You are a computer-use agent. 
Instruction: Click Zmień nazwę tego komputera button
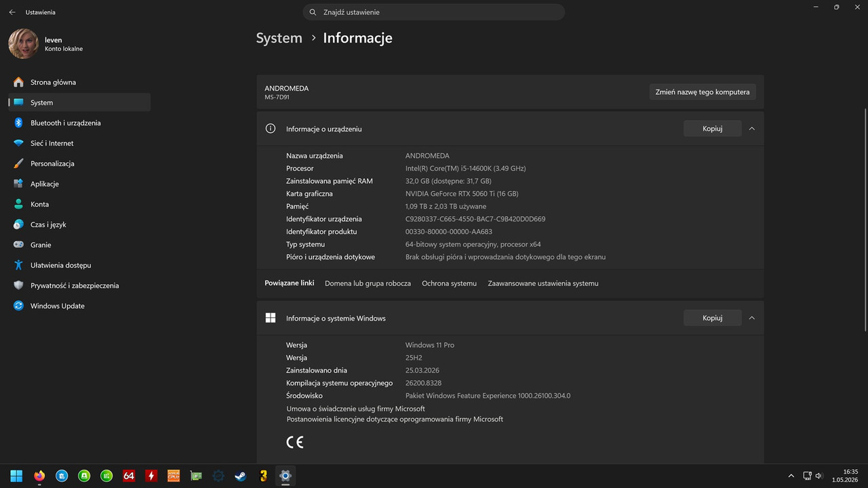(703, 91)
